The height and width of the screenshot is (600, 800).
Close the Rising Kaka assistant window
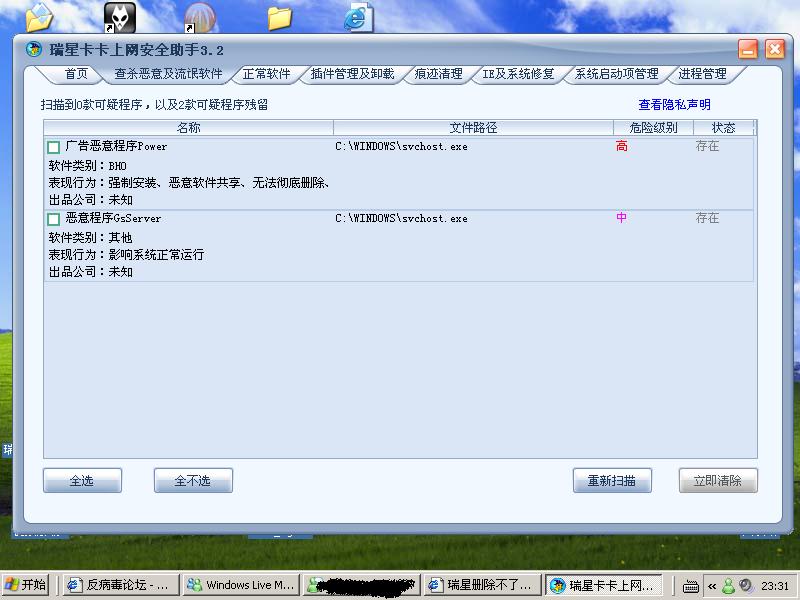click(x=774, y=49)
